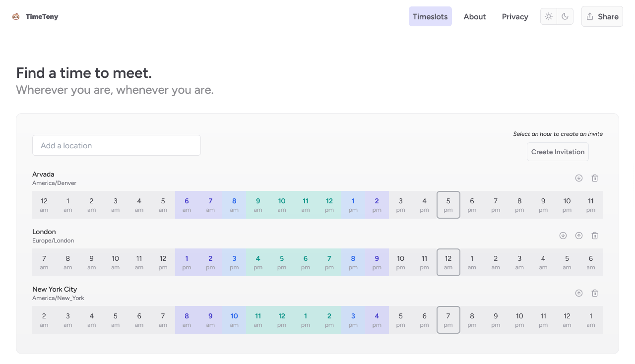
Task: Deselect the highlighted 5 pm slot in Arvada
Action: click(448, 204)
